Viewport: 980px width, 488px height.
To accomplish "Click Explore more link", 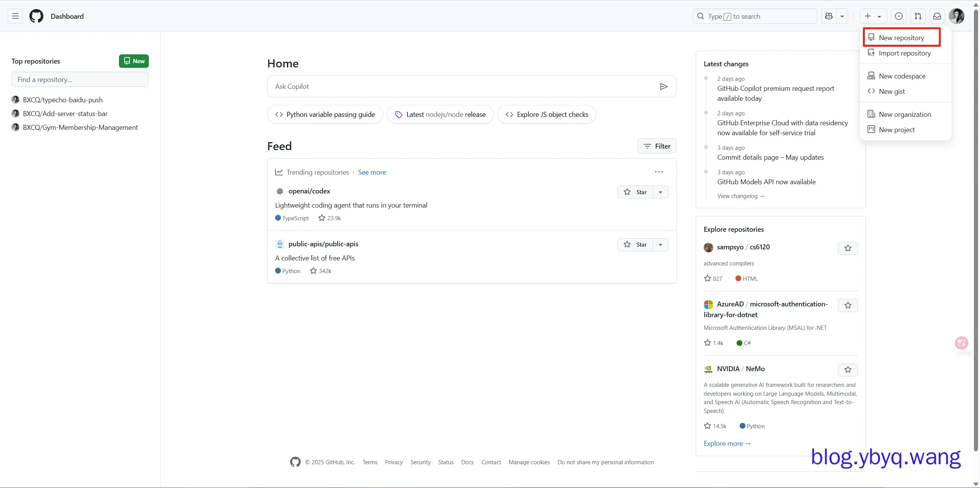I will click(727, 443).
